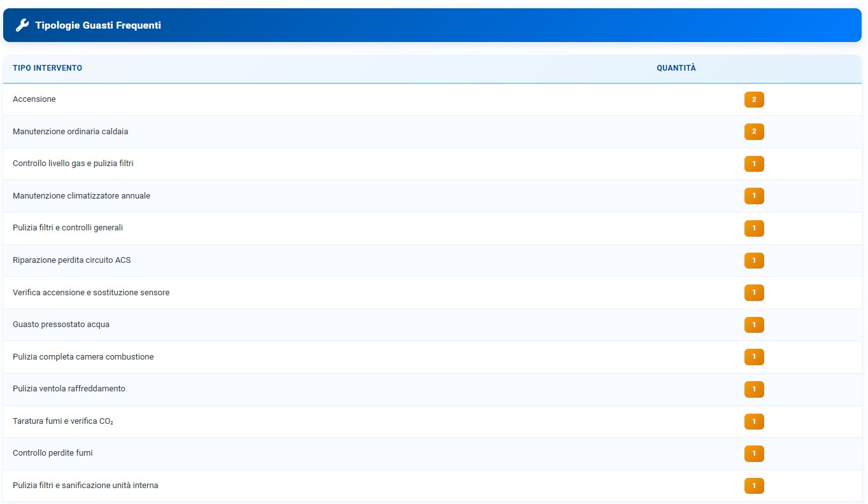Click quantity badge for Manutenzione climatizzatore annuale

[754, 196]
